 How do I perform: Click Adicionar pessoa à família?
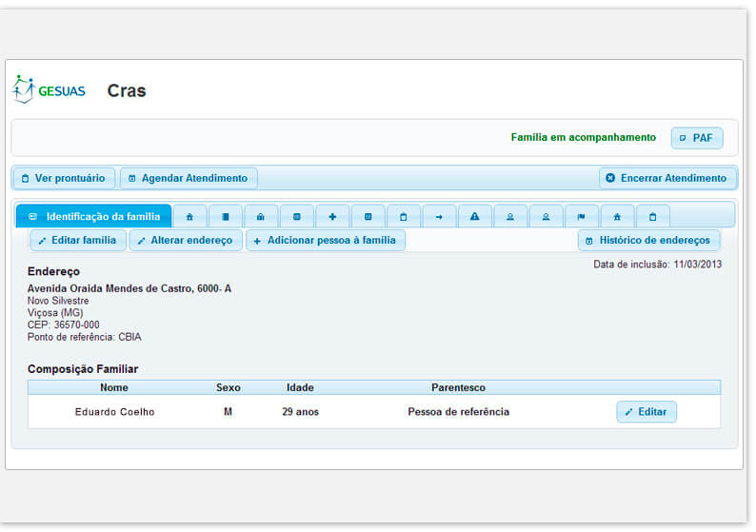click(x=326, y=241)
